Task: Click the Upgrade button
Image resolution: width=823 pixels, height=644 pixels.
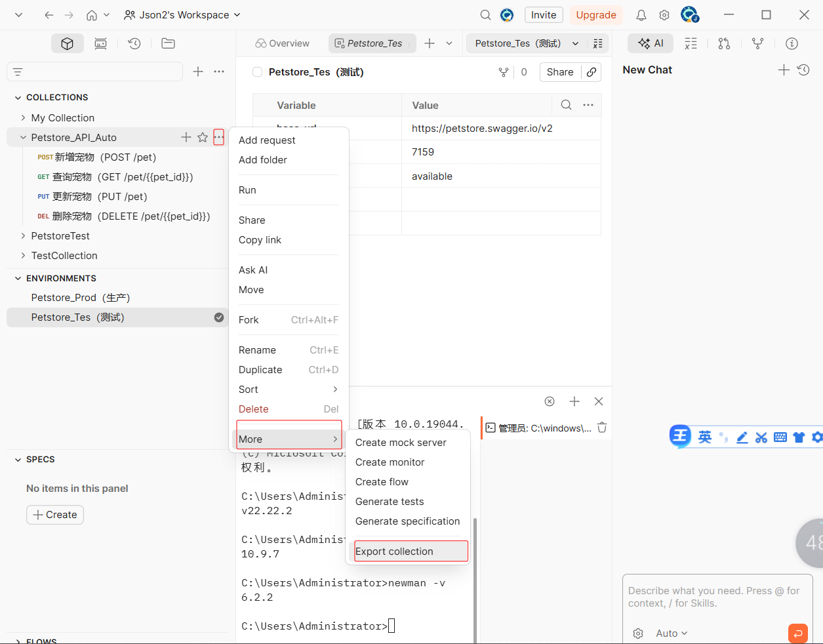Action: click(x=596, y=15)
